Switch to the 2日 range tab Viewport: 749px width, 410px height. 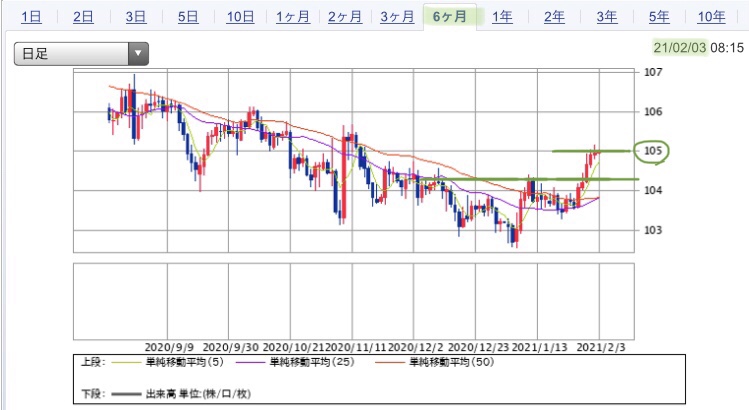pyautogui.click(x=83, y=17)
